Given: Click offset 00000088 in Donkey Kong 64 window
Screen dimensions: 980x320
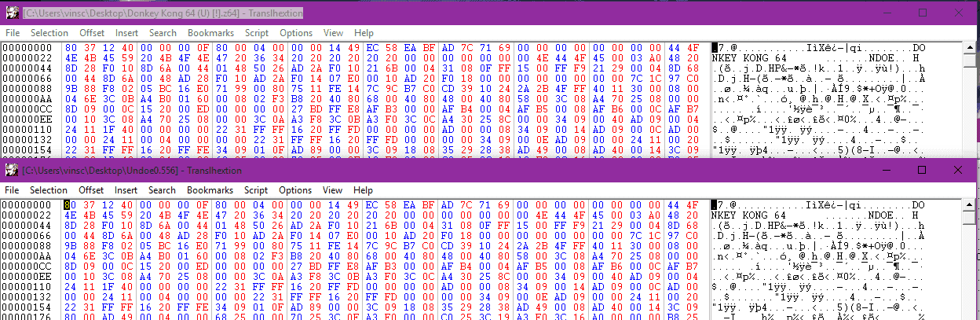Looking at the screenshot, I should pos(26,89).
